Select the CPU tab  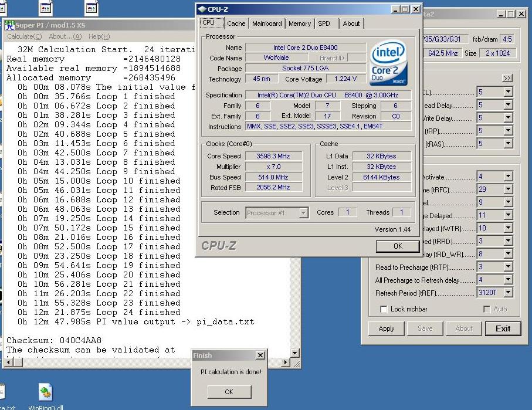click(212, 23)
